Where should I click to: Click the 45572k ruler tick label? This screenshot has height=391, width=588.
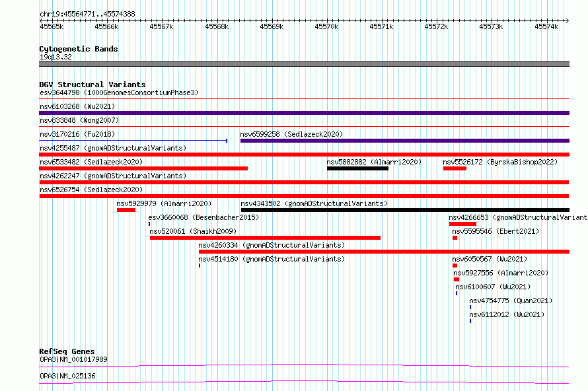436,26
